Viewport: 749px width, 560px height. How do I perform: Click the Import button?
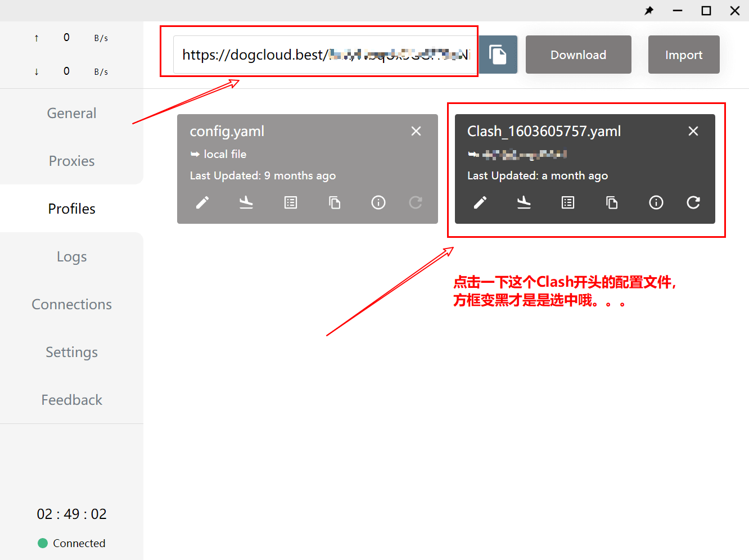pyautogui.click(x=684, y=55)
